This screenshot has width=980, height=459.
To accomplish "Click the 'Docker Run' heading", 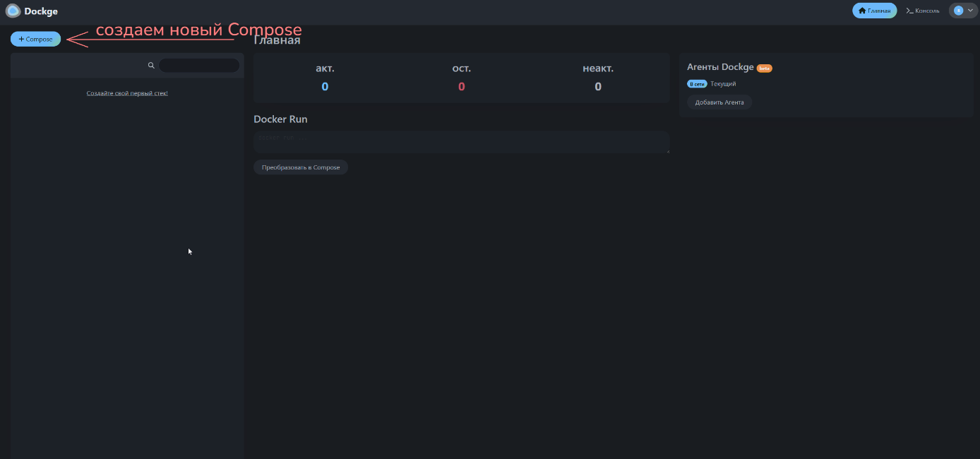I will tap(280, 119).
